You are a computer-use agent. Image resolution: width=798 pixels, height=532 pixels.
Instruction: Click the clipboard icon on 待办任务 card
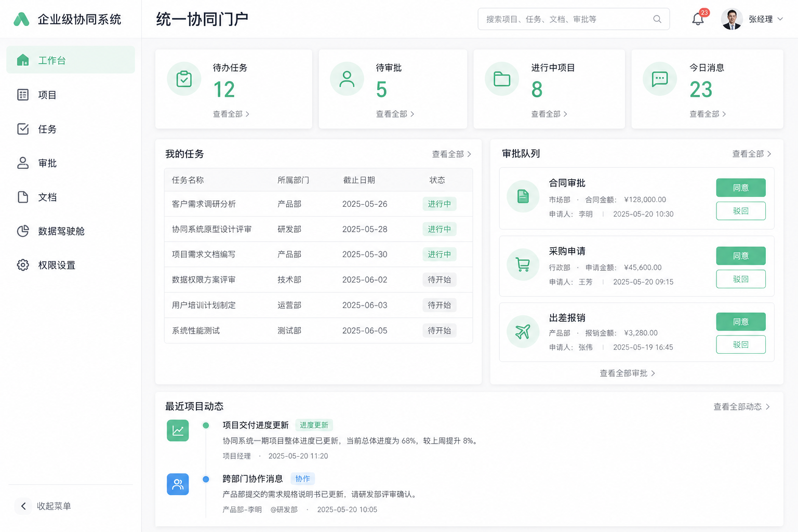184,79
